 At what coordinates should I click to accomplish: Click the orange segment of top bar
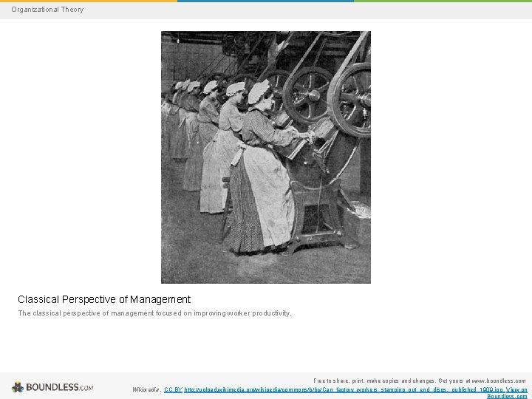click(x=89, y=1)
